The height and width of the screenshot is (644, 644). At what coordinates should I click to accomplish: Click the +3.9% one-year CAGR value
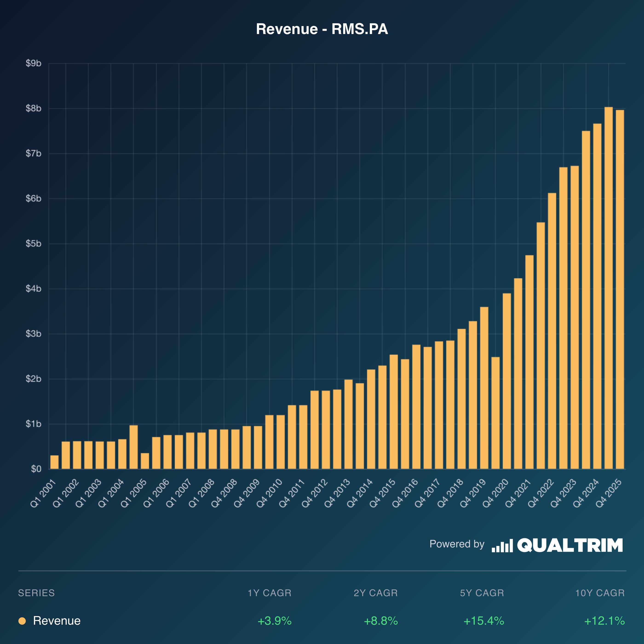click(274, 621)
